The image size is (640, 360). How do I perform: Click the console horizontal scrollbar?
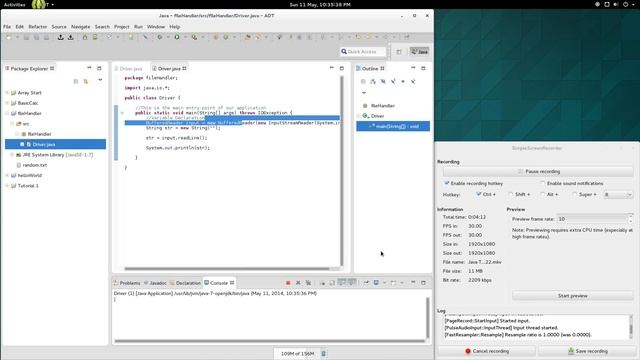coord(269,340)
